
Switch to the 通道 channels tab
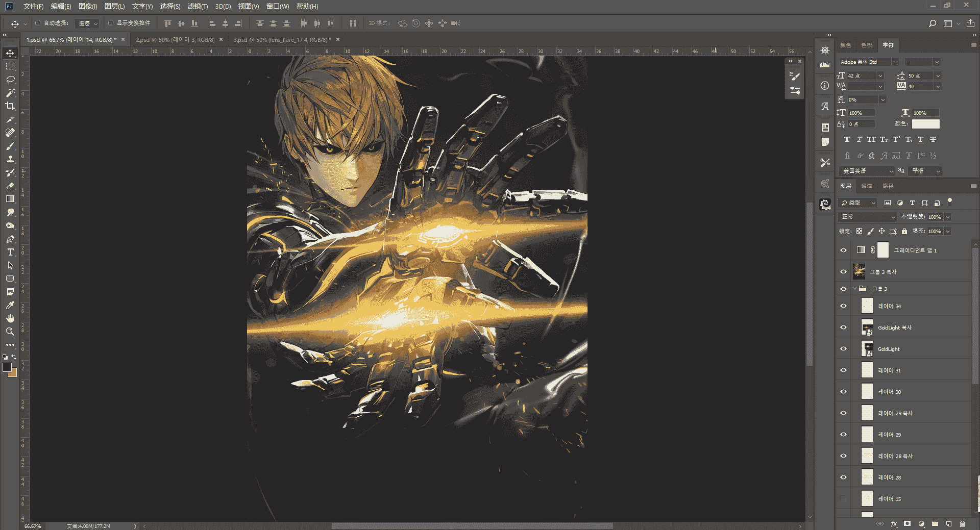pos(867,186)
